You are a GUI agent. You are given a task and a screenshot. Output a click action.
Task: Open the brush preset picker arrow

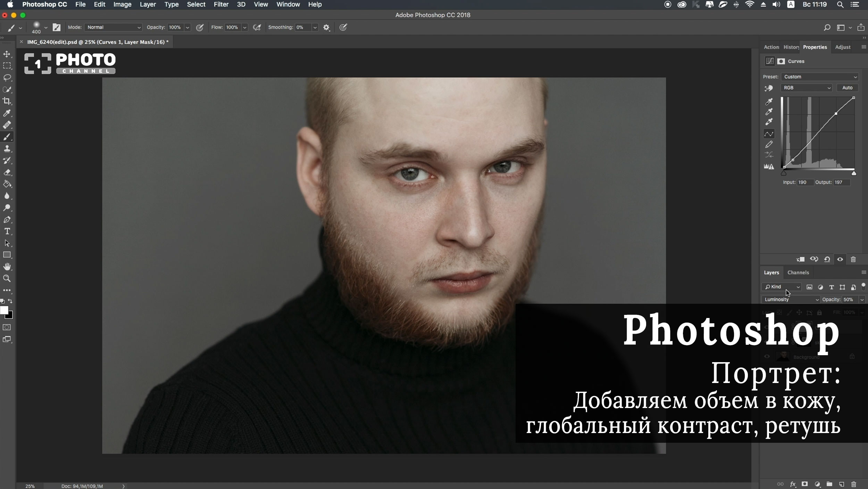point(46,27)
